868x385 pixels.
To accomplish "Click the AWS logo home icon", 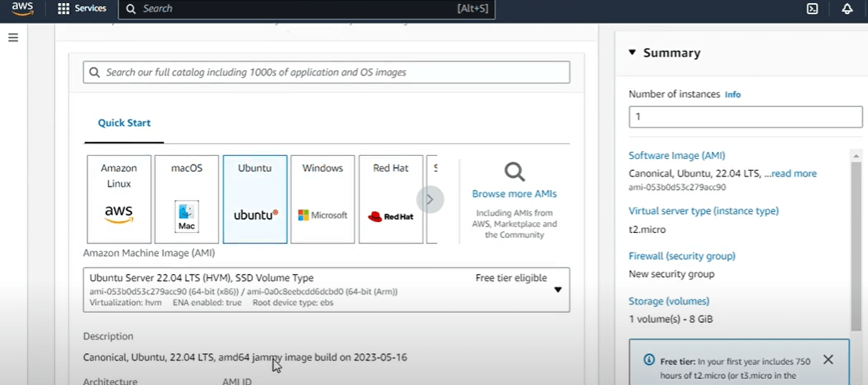I will pos(22,9).
